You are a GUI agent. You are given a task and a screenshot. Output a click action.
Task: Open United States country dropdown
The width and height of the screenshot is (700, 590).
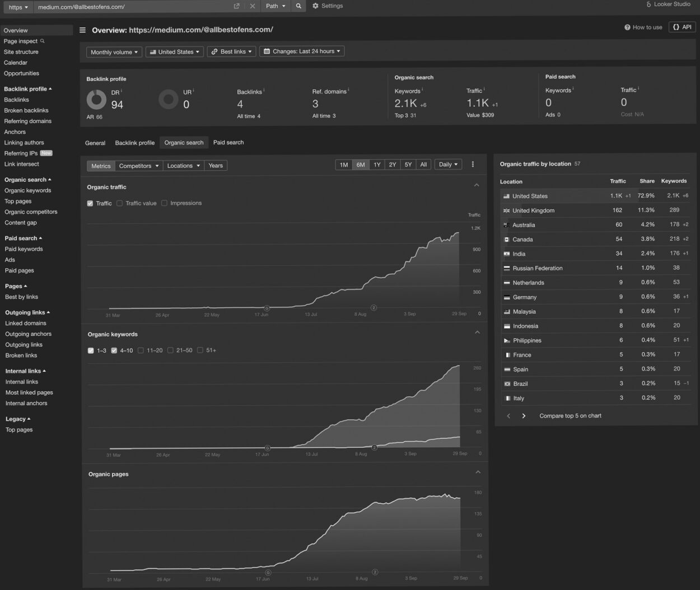point(175,52)
